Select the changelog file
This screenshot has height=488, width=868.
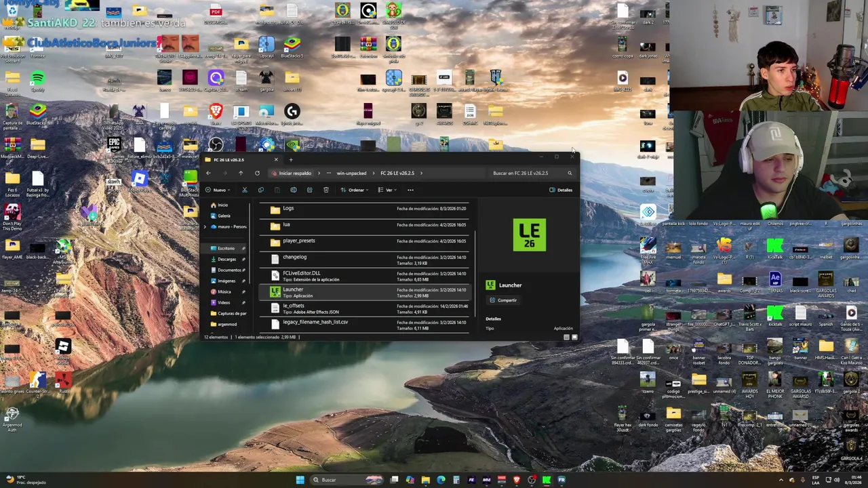(363, 260)
